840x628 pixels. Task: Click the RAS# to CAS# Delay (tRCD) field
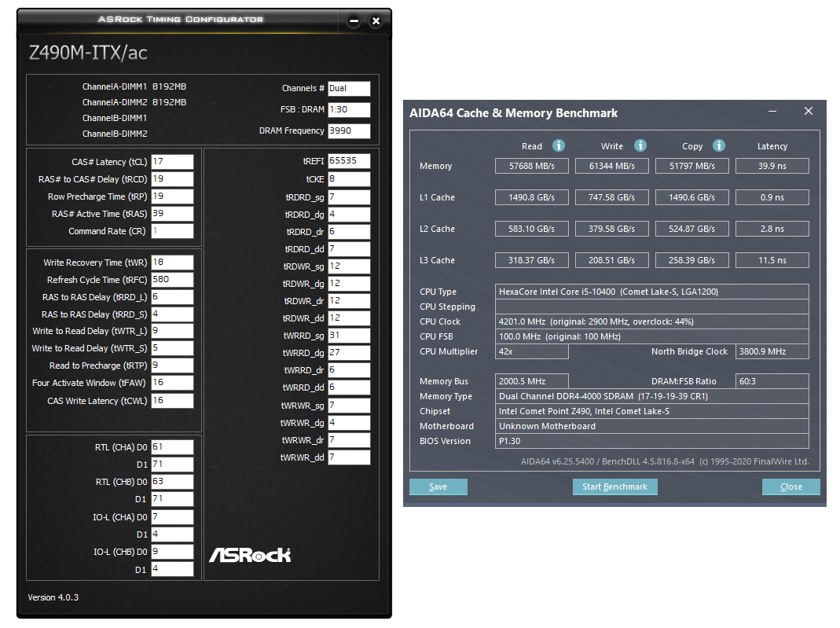pyautogui.click(x=172, y=179)
